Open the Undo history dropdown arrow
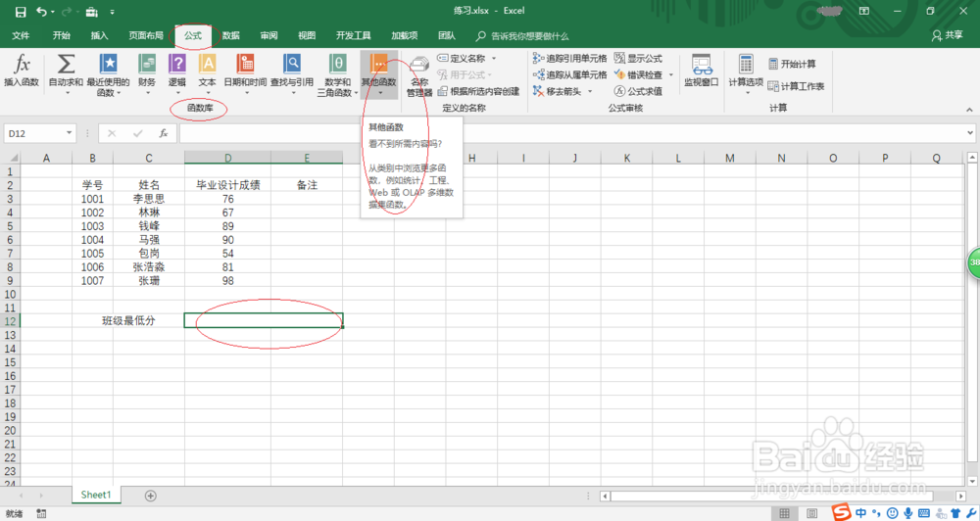This screenshot has width=980, height=521. (53, 12)
